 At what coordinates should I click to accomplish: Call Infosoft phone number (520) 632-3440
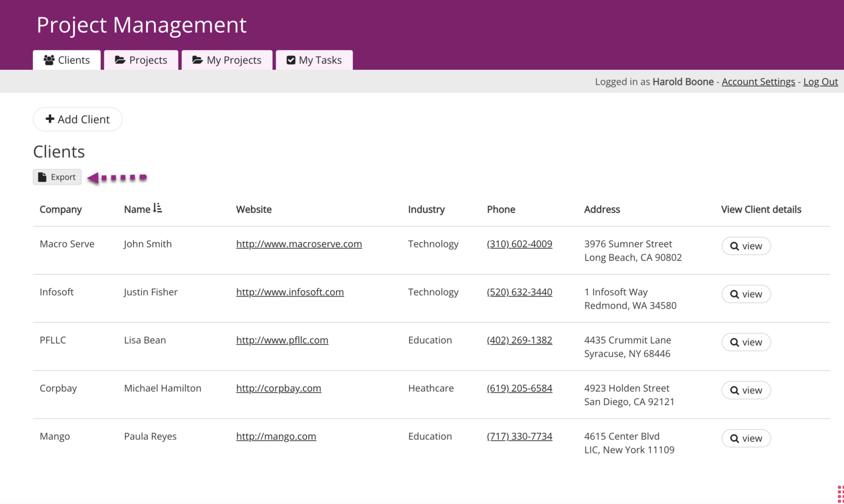coord(519,292)
